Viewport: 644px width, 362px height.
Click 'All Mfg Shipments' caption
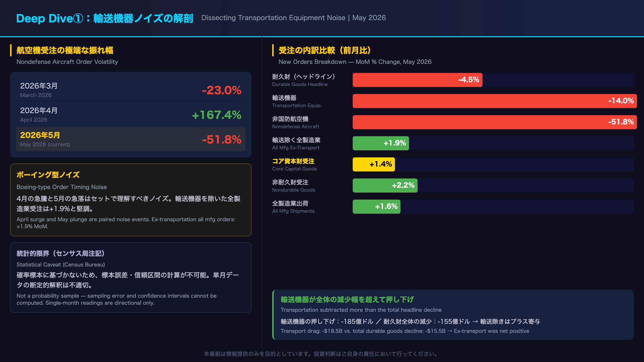point(293,211)
